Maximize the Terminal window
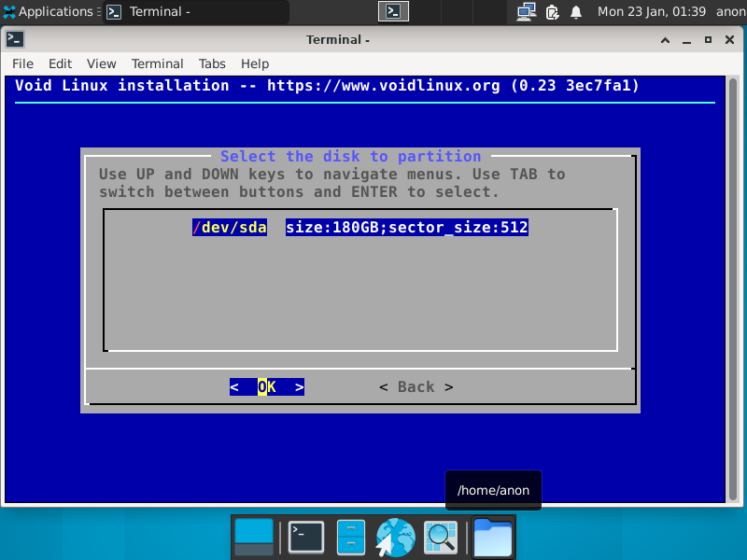 708,40
